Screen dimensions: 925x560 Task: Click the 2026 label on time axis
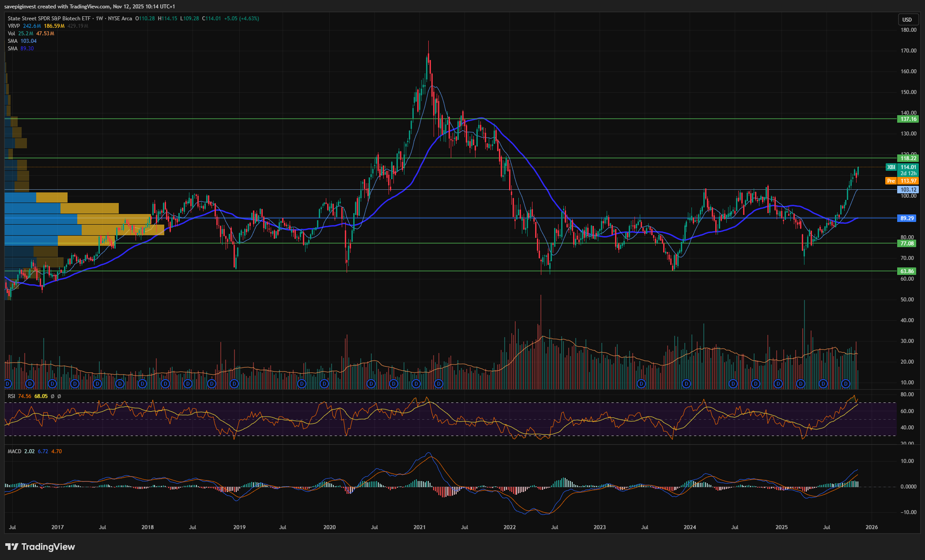[872, 527]
